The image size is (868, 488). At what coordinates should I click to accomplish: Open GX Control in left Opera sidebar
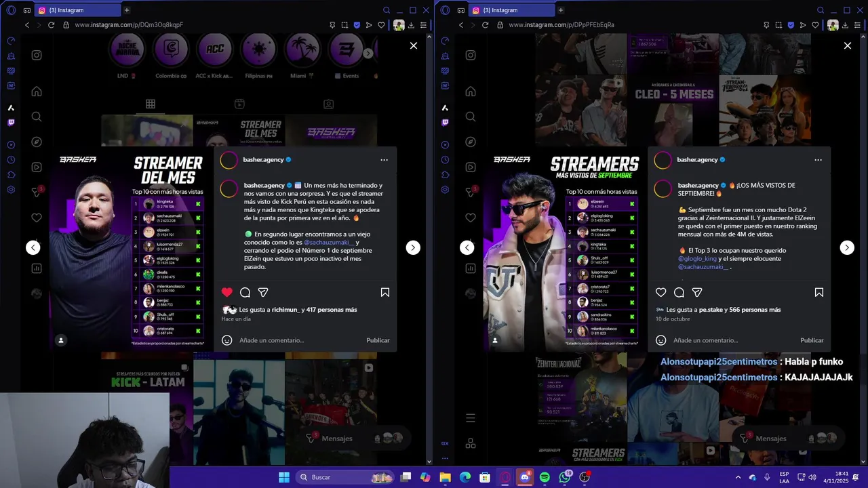11,41
